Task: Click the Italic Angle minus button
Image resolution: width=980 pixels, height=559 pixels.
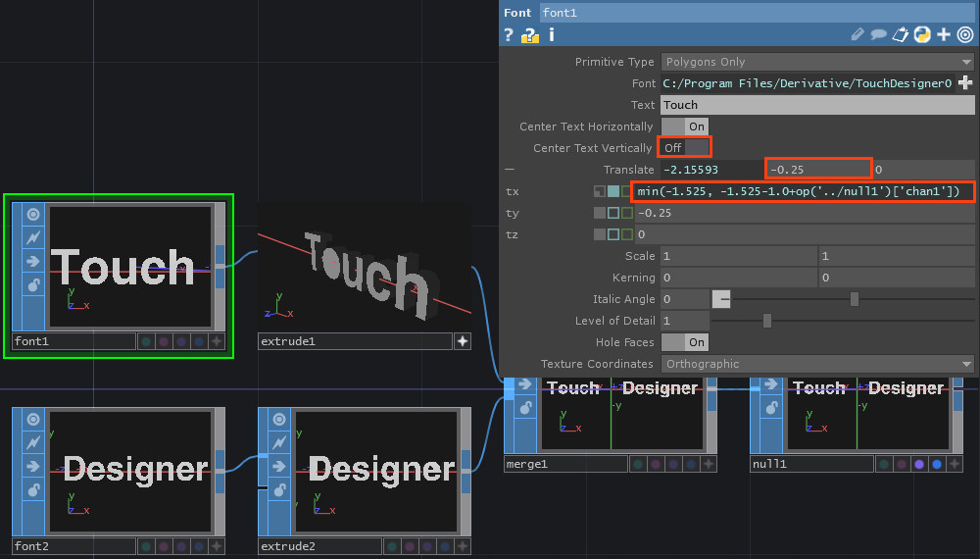Action: [x=721, y=299]
